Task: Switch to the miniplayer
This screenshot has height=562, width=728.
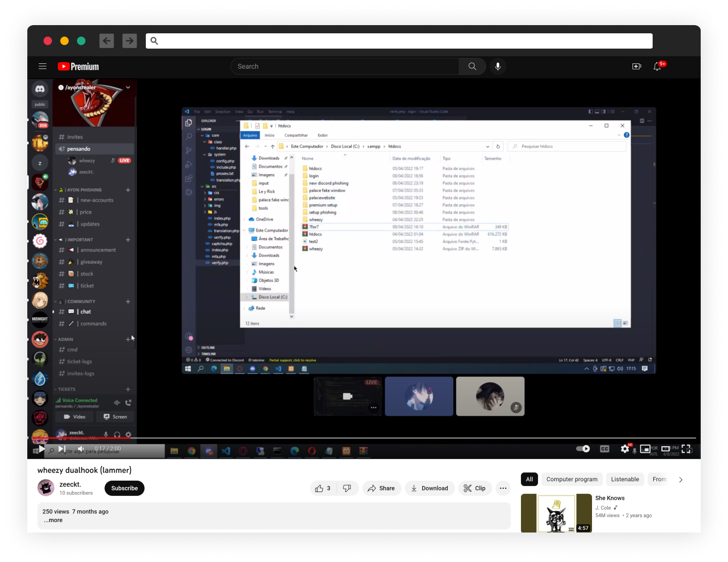Action: pyautogui.click(x=645, y=449)
